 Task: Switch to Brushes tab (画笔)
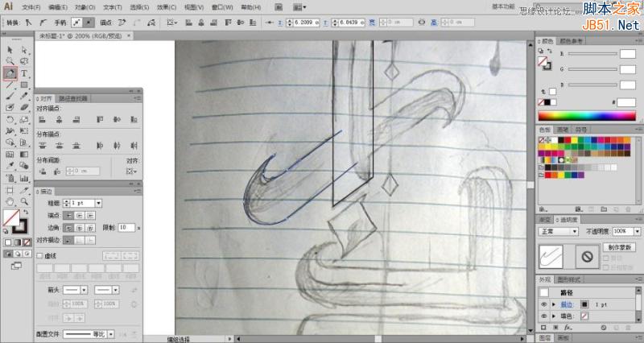pyautogui.click(x=563, y=130)
